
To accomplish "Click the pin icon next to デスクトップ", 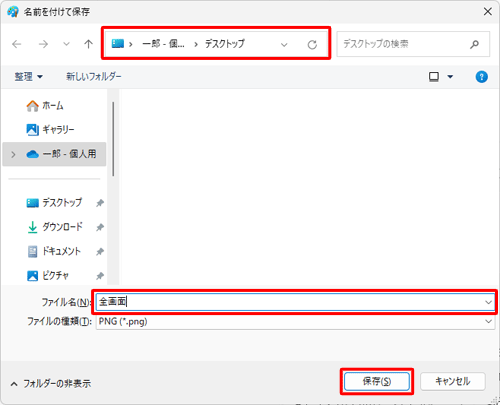I will point(100,203).
